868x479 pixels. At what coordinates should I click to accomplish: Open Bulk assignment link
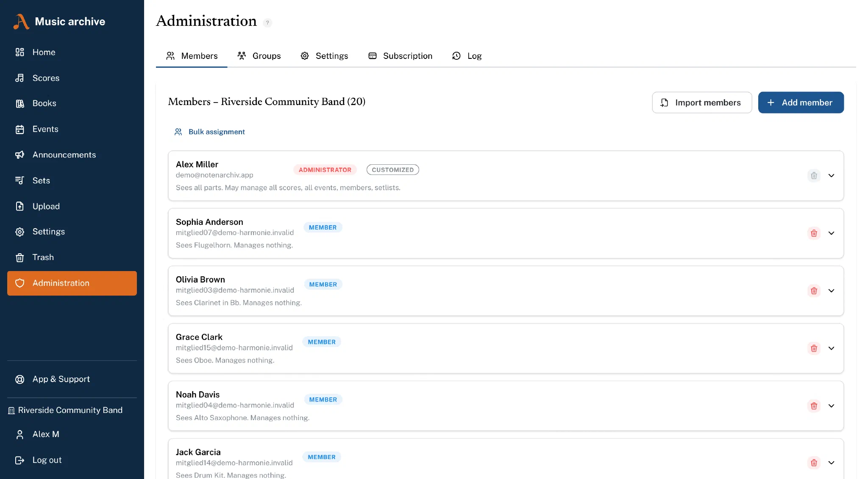209,132
